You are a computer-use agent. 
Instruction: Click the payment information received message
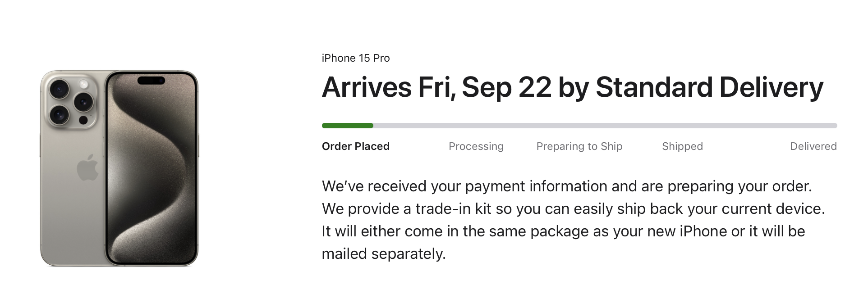[567, 186]
